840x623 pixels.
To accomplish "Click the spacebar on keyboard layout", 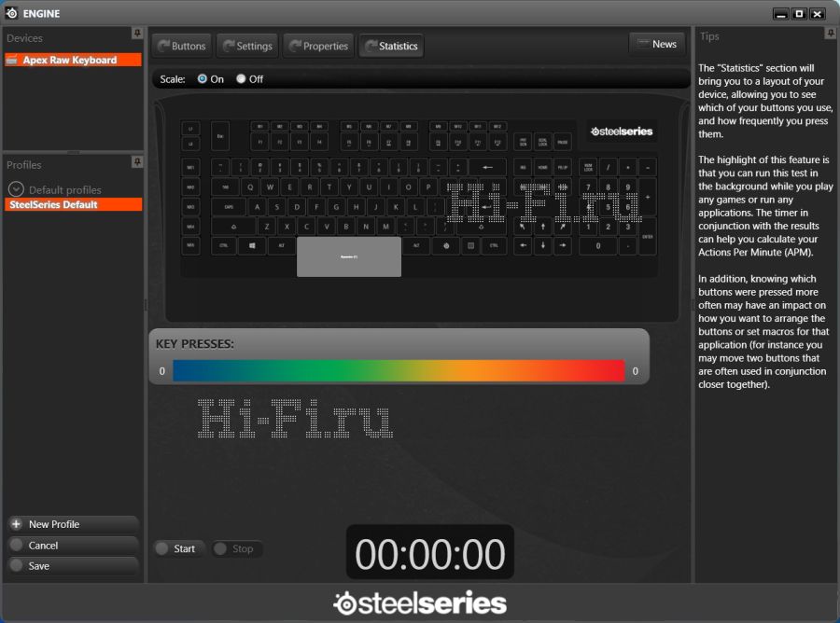I will [349, 256].
